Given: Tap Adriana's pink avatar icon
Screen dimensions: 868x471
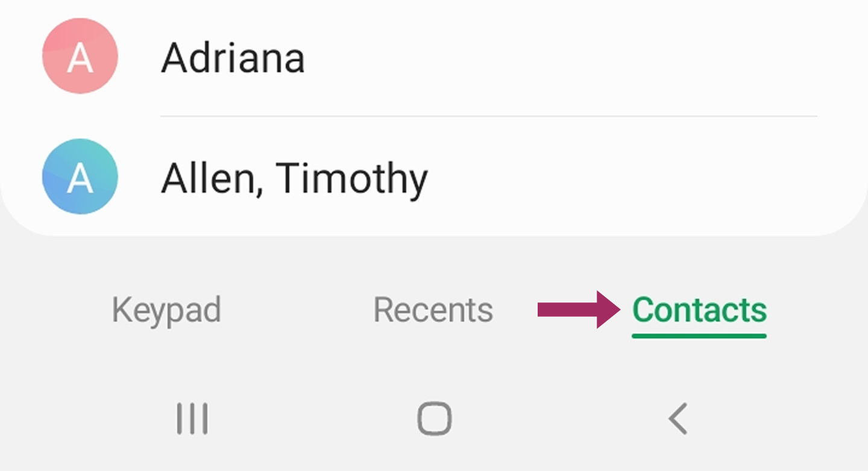Looking at the screenshot, I should (80, 56).
